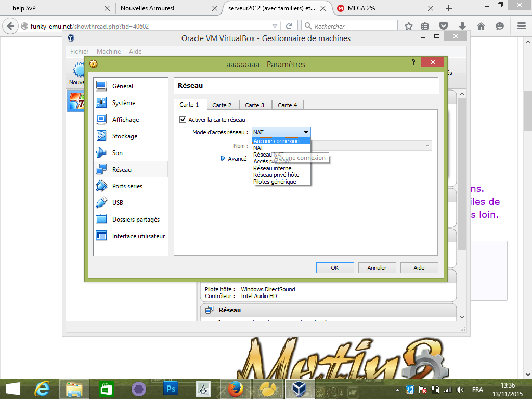This screenshot has width=532, height=399.
Task: Click the Firefox back arrow button
Action: coord(10,26)
